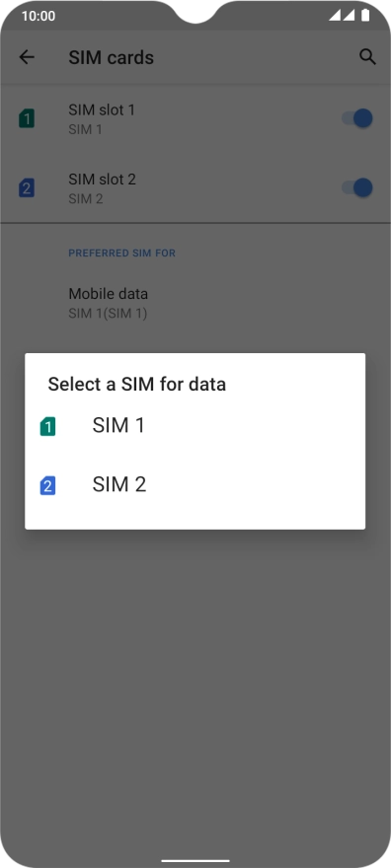Tap the back arrow icon
The image size is (391, 868).
pyautogui.click(x=27, y=57)
